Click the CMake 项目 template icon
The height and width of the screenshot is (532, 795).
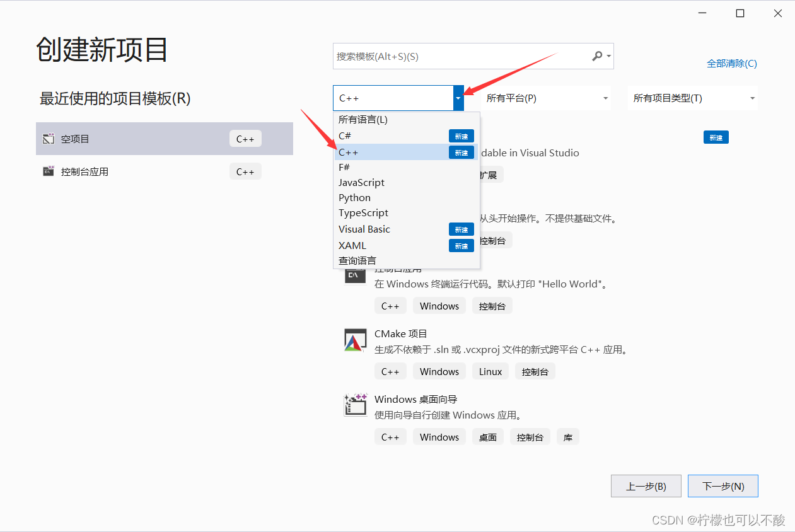355,340
